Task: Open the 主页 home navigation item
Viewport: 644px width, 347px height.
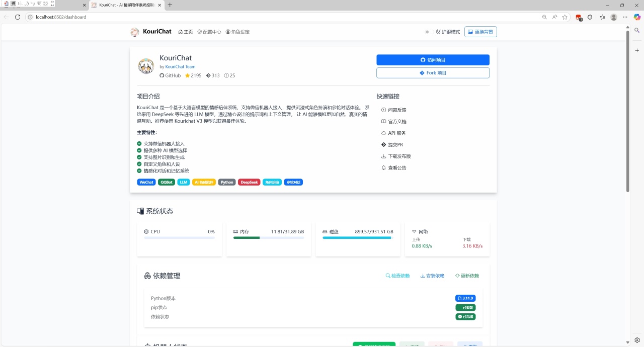Action: tap(186, 32)
